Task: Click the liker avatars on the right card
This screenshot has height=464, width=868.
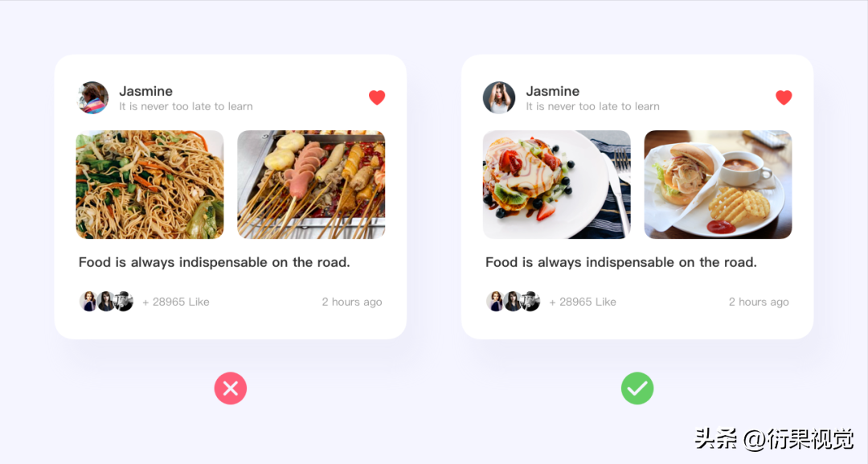Action: (x=513, y=302)
